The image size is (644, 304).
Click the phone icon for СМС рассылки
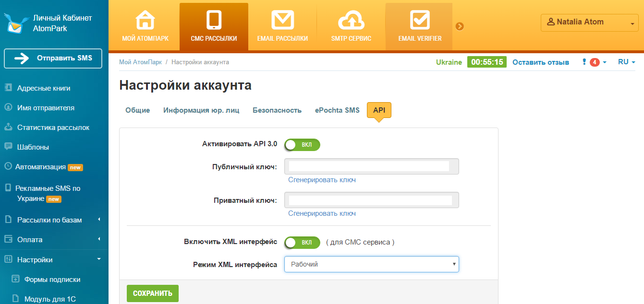pos(214,20)
